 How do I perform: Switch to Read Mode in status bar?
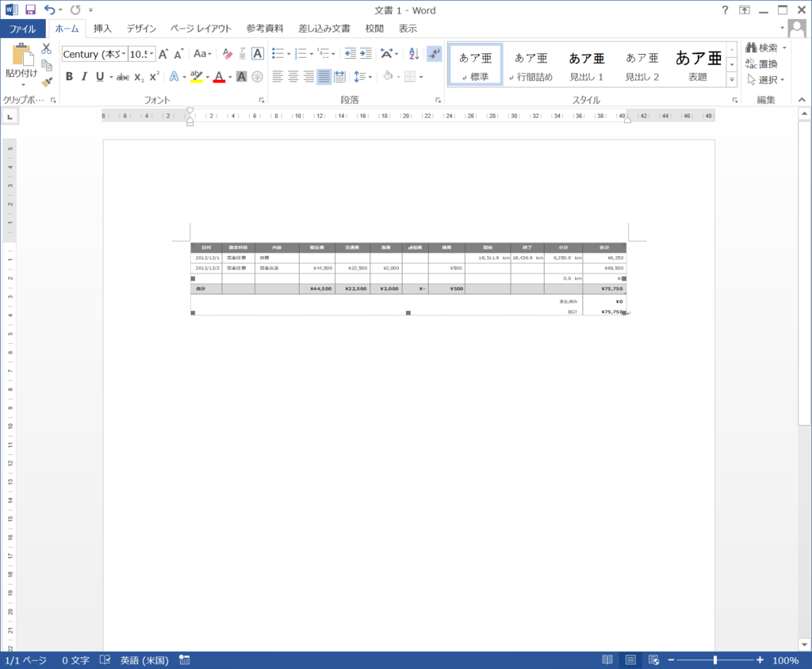pyautogui.click(x=607, y=659)
